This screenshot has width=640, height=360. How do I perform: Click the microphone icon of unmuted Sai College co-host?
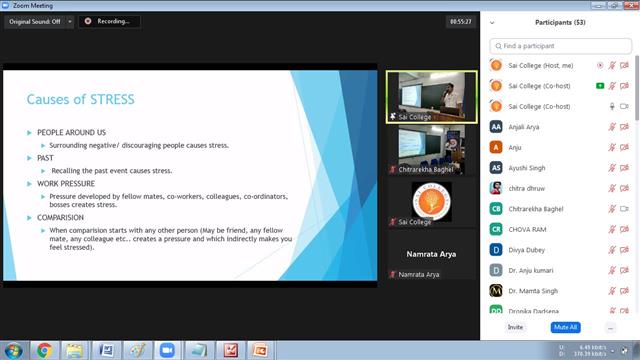tap(612, 106)
